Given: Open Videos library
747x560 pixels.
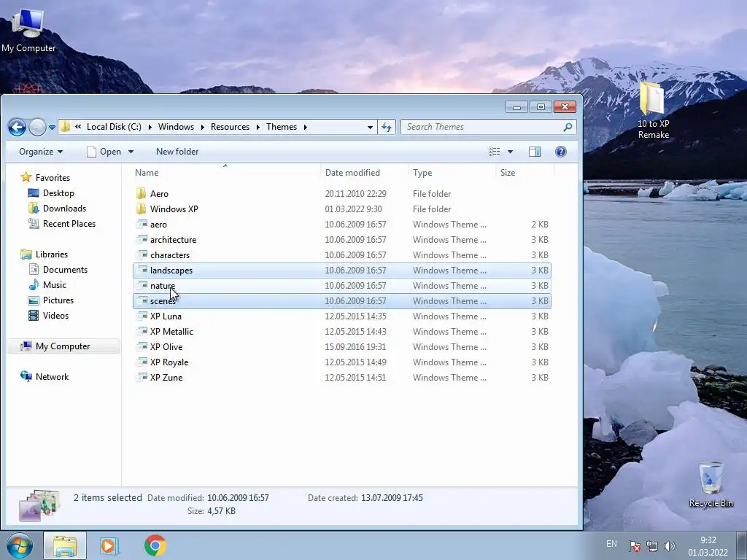Looking at the screenshot, I should (x=55, y=315).
